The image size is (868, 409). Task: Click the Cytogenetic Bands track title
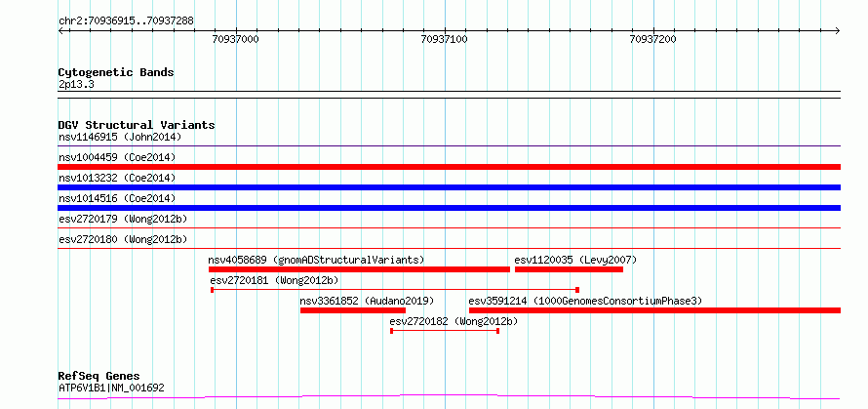click(x=116, y=72)
